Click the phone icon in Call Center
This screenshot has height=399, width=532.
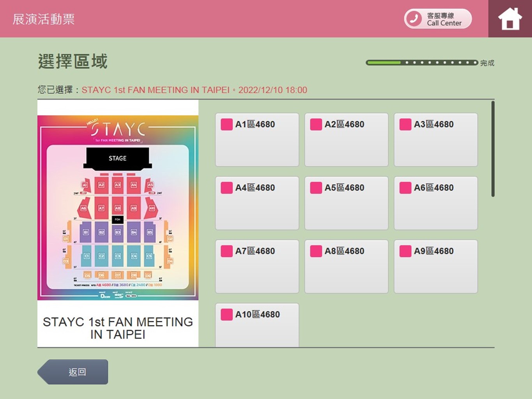(414, 19)
